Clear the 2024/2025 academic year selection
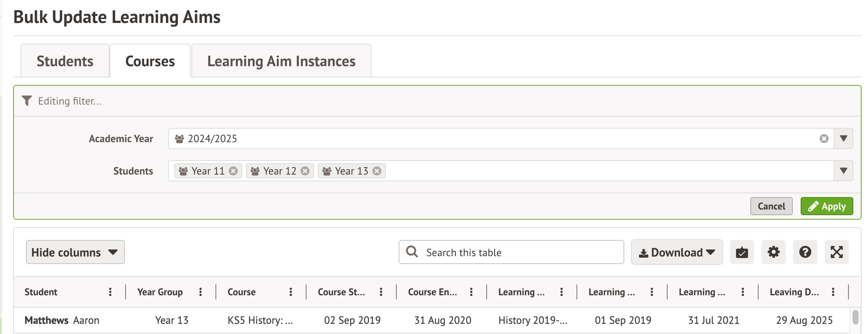 [x=824, y=139]
